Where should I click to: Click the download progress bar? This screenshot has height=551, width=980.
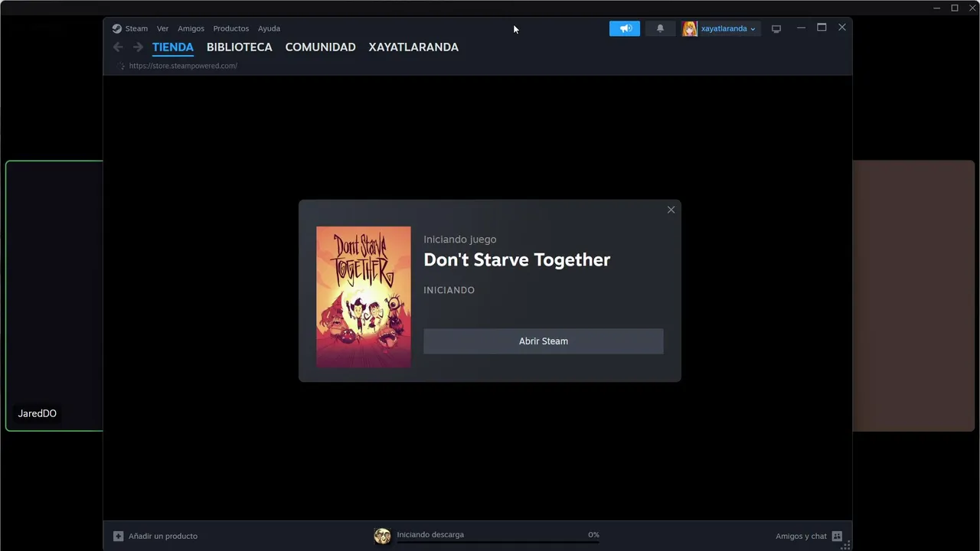[498, 543]
